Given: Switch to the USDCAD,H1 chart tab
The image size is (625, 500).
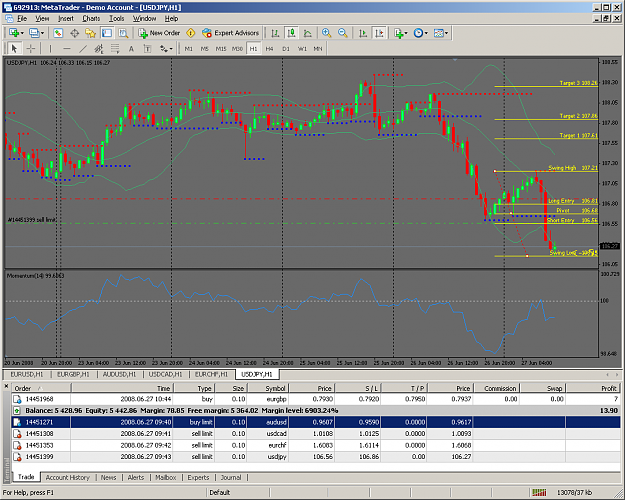Looking at the screenshot, I should pyautogui.click(x=165, y=374).
